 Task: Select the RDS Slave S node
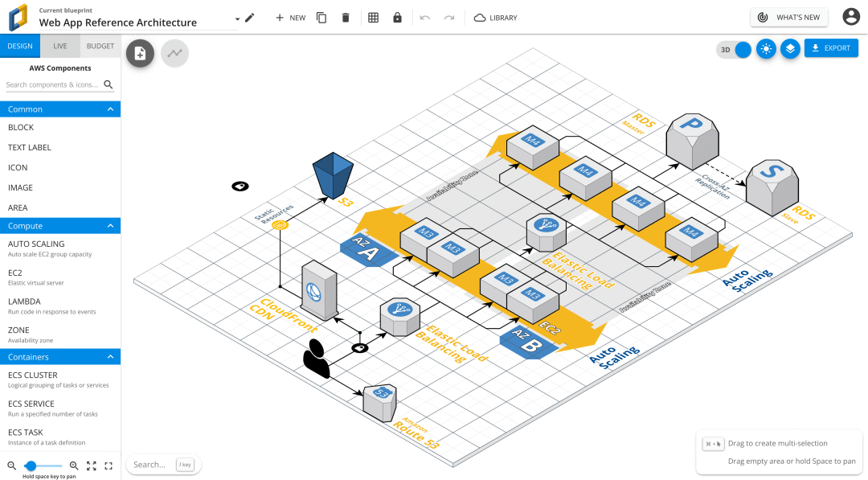[772, 187]
